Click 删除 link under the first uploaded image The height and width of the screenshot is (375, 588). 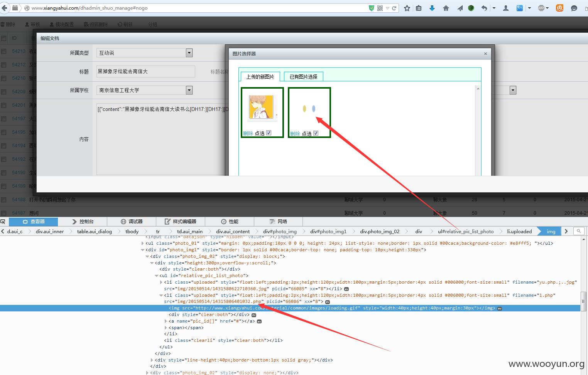coord(248,133)
